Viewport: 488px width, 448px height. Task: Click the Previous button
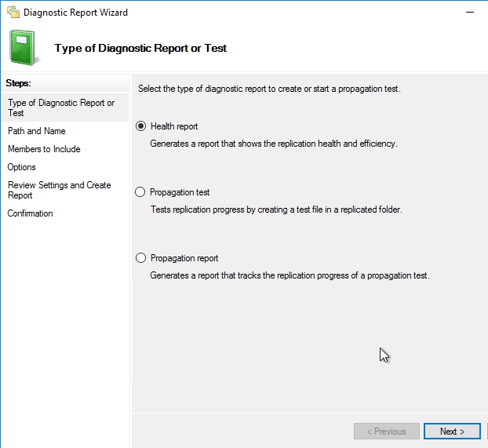coord(385,432)
